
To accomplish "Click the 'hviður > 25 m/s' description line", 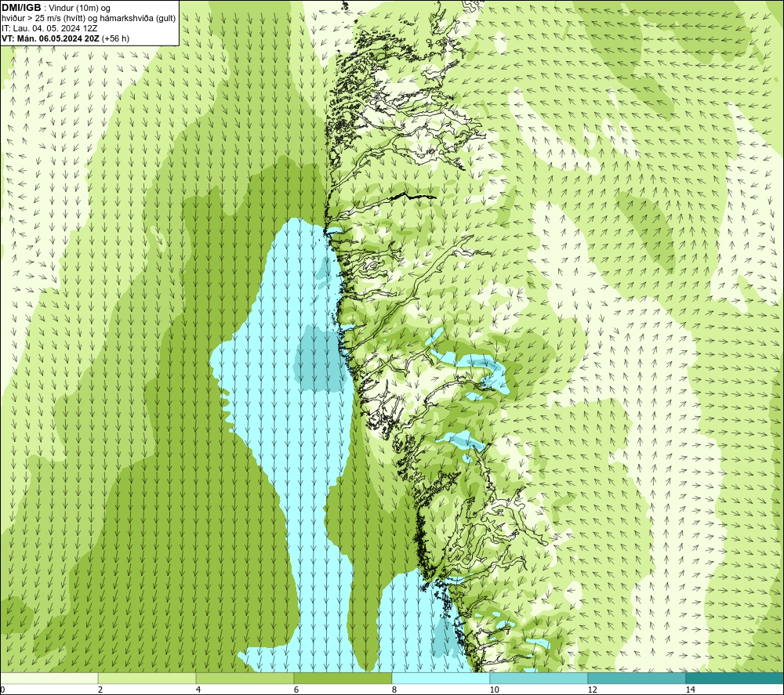I will (x=89, y=19).
